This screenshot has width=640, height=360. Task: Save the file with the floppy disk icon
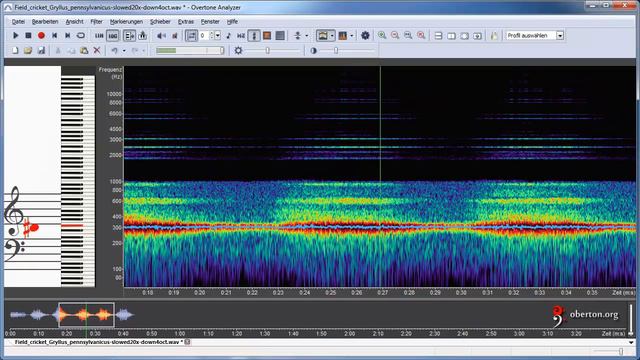41,51
